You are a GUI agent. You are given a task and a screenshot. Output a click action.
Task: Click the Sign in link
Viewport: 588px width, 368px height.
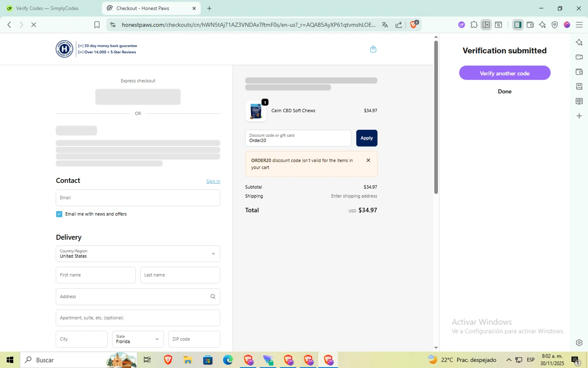pos(213,181)
